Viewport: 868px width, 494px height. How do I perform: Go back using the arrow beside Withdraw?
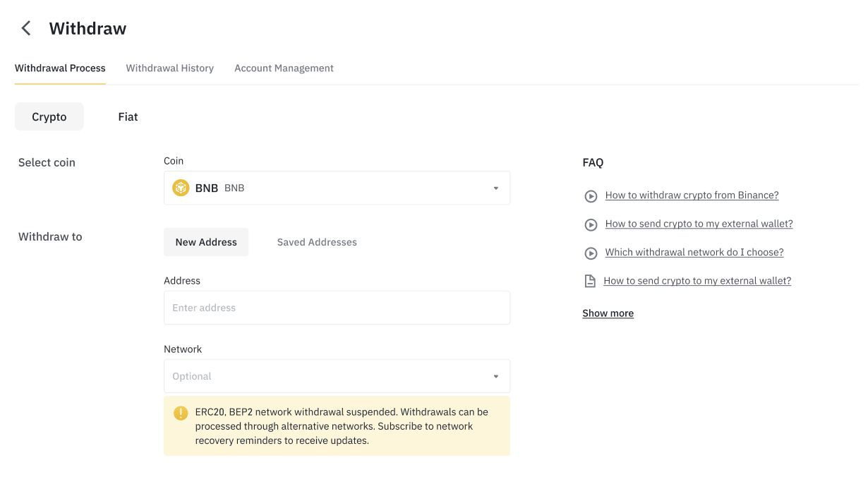(x=26, y=28)
